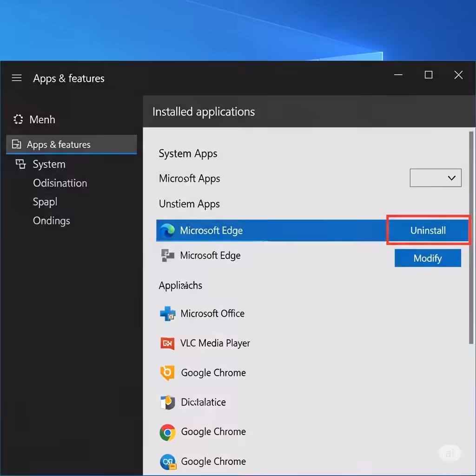Click the vertical scrollbar thumb in app list

point(471,238)
